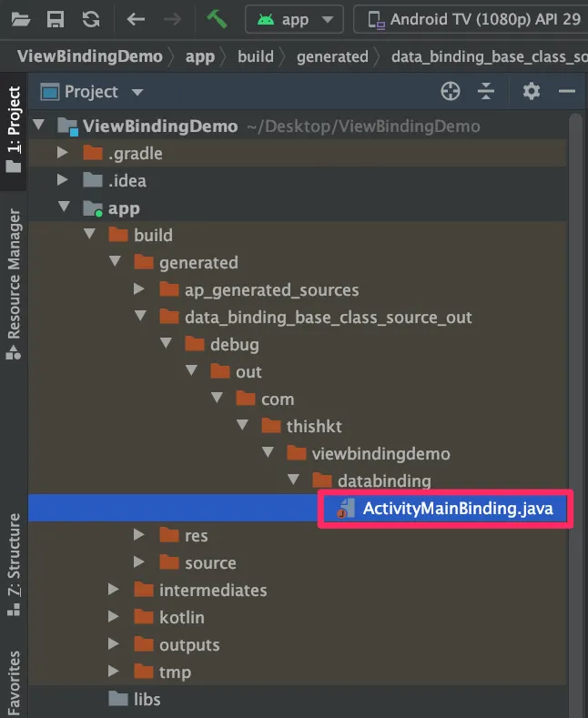Screen dimensions: 588x718
Task: Collapse the app module arrow
Action: [x=64, y=207]
